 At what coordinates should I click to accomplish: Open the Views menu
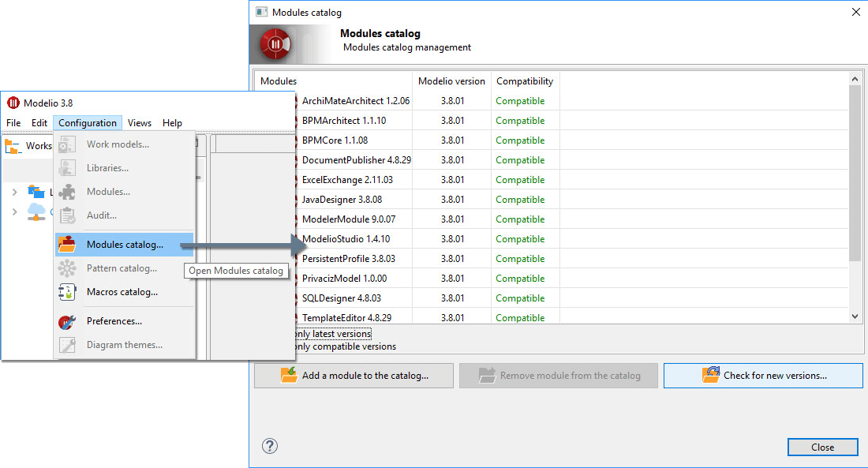pyautogui.click(x=140, y=123)
